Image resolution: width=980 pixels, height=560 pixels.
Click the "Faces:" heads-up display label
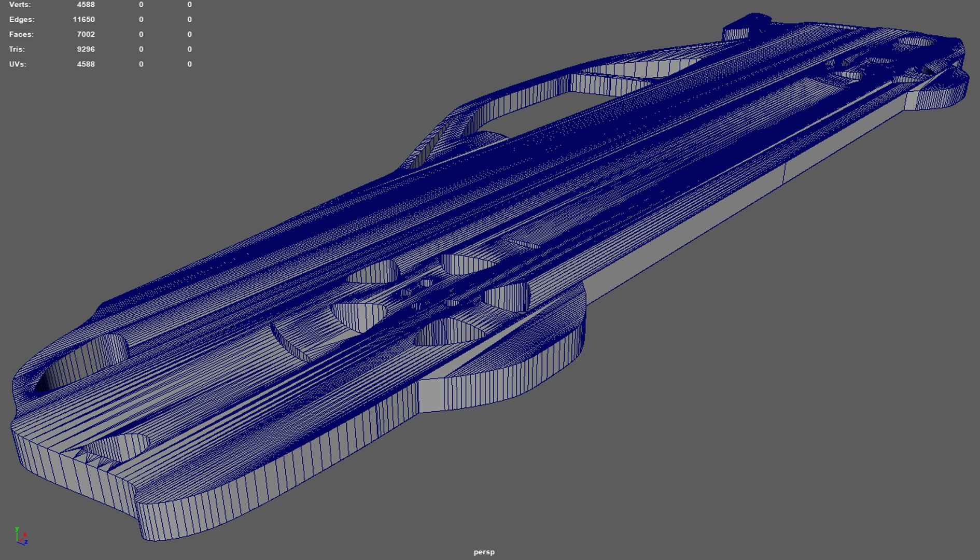(21, 34)
